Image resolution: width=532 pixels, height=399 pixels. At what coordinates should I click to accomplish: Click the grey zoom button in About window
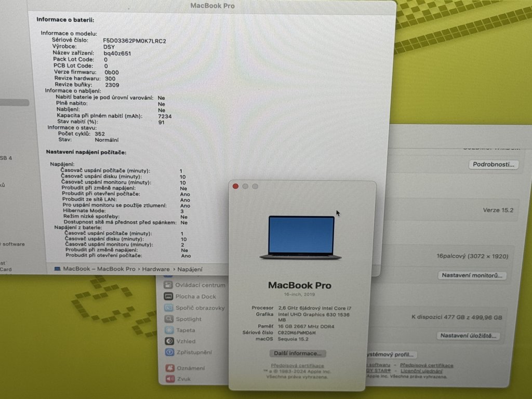tap(255, 187)
